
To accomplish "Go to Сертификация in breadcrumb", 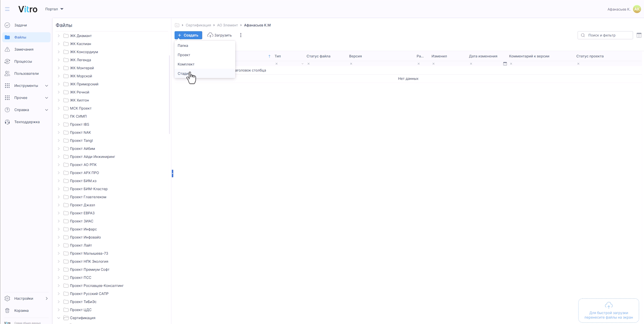I will click(x=198, y=25).
